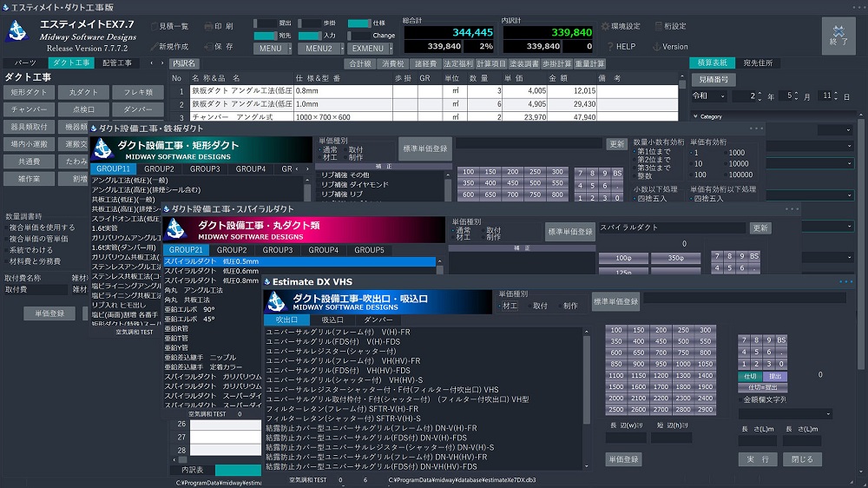Switch to the 吸込口 tab
Viewport: 868px width, 488px height.
pos(332,320)
